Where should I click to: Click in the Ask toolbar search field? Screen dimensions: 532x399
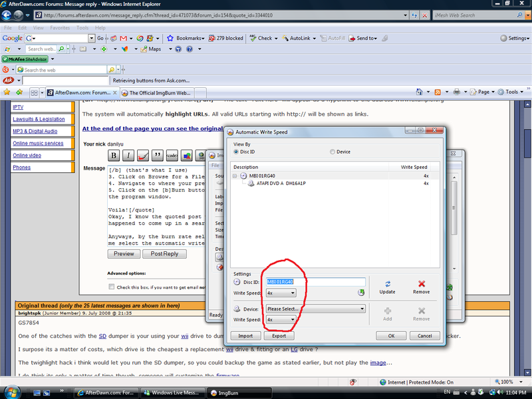tap(65, 80)
